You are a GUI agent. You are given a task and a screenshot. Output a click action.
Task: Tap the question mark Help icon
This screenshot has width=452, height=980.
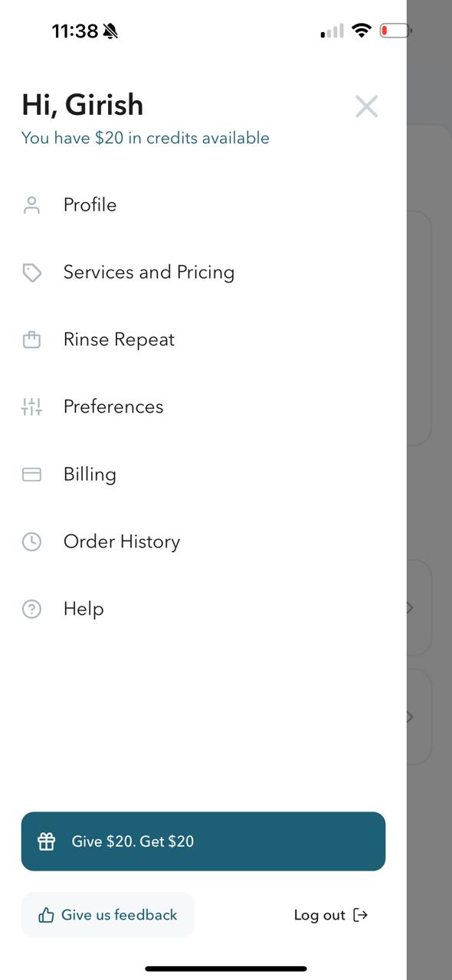pyautogui.click(x=31, y=609)
